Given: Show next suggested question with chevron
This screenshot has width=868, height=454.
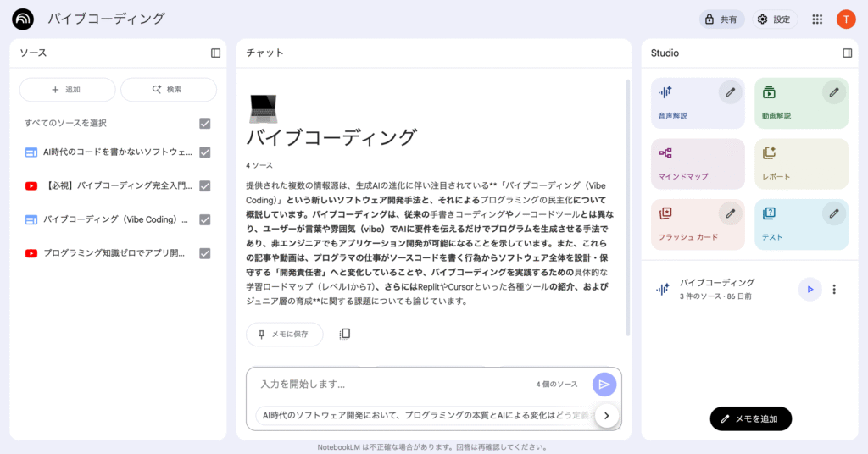Looking at the screenshot, I should pyautogui.click(x=606, y=415).
